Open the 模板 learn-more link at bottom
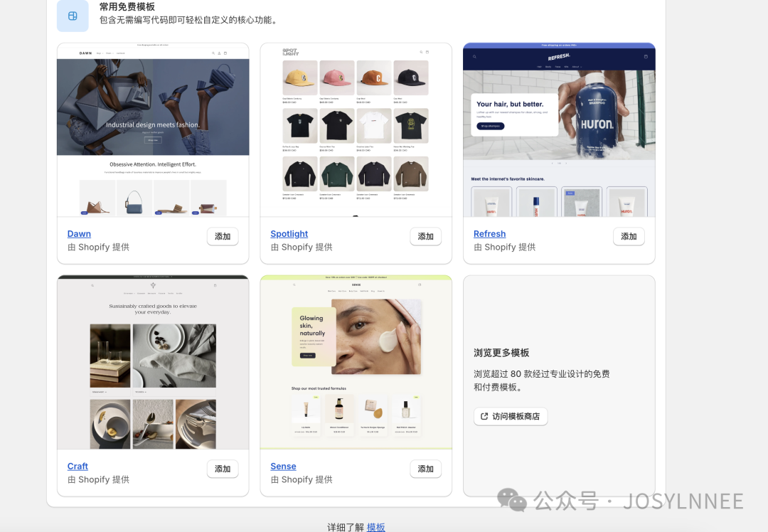 click(376, 527)
